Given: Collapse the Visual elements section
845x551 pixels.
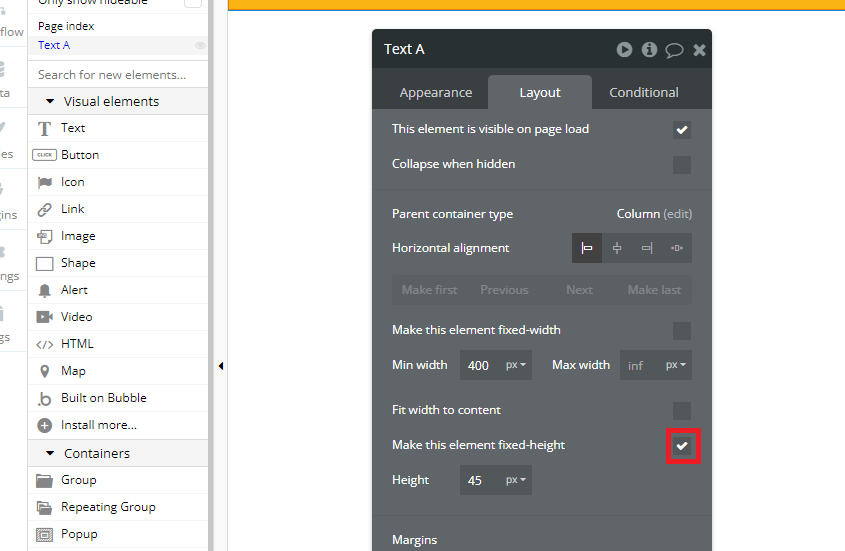Looking at the screenshot, I should [x=50, y=101].
